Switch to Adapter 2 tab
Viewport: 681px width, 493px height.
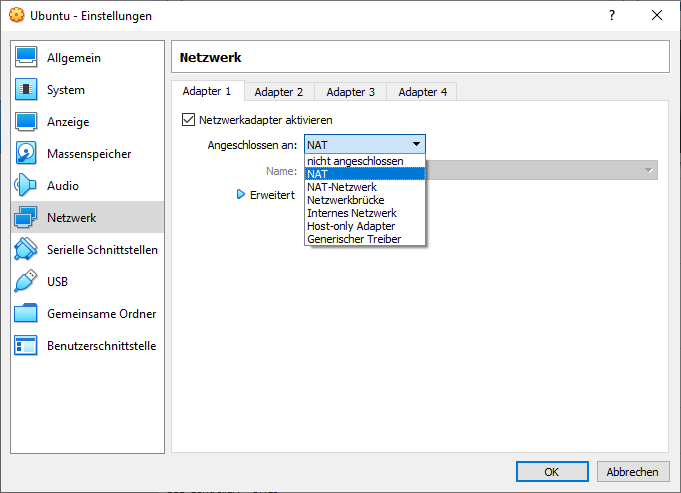(x=279, y=92)
